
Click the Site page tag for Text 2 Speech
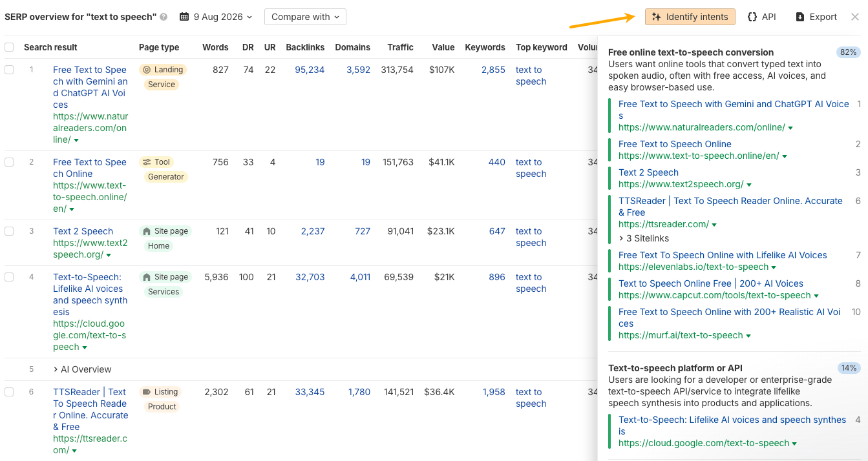165,231
